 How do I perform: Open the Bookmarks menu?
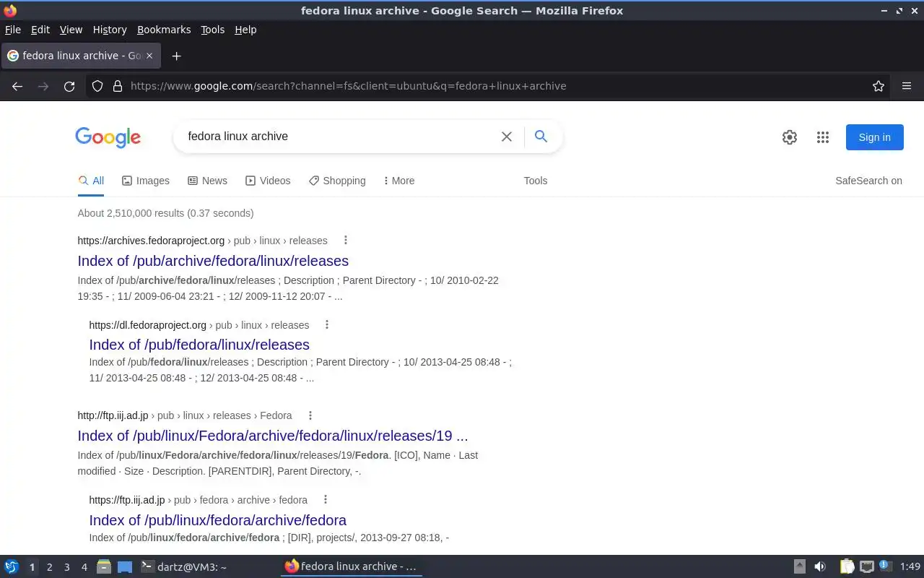[x=164, y=30]
